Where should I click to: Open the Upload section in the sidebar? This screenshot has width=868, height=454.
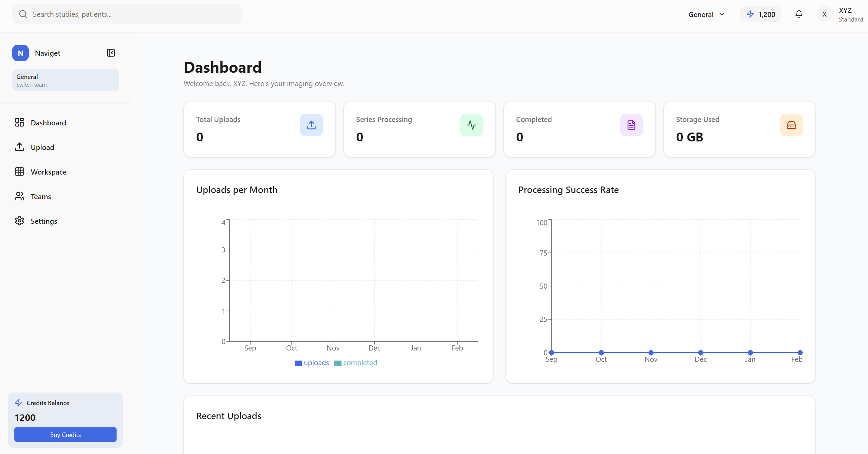pos(42,147)
